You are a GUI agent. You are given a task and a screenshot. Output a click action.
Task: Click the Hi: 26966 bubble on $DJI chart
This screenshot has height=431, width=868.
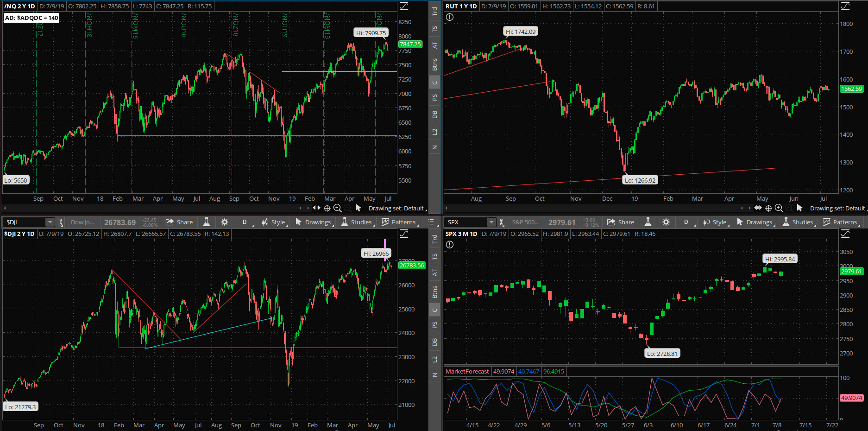pyautogui.click(x=376, y=254)
